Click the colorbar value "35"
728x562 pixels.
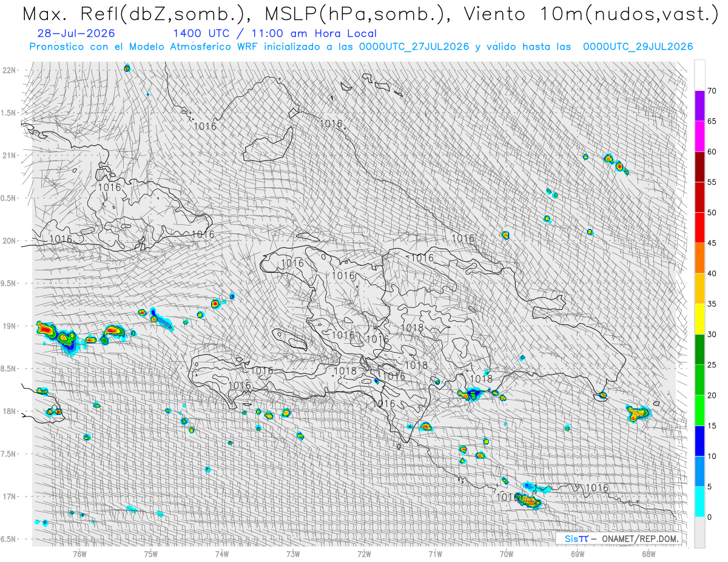pyautogui.click(x=712, y=304)
